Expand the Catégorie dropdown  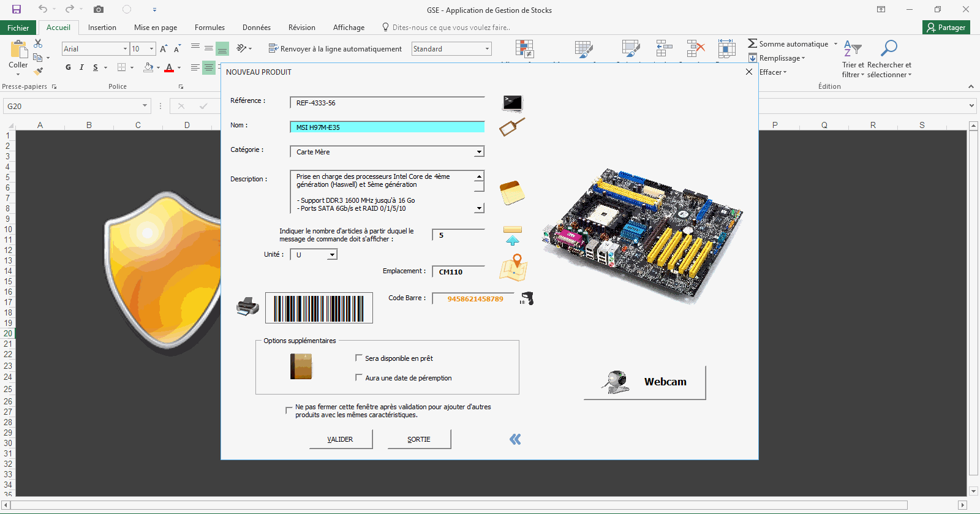479,152
